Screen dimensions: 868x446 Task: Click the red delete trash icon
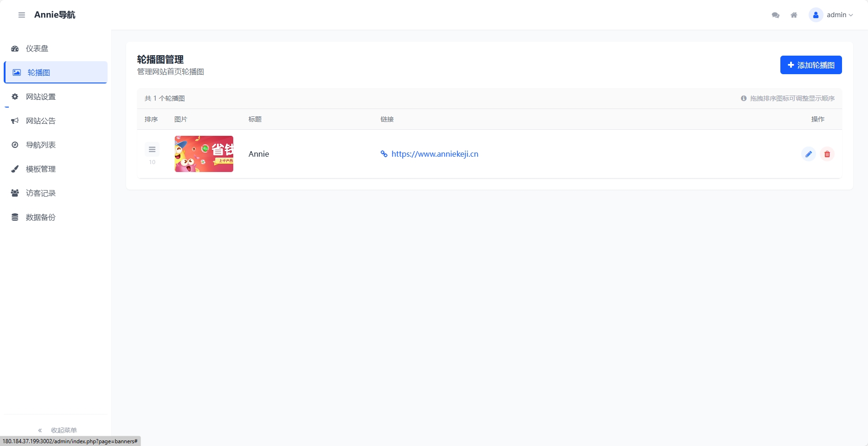[827, 153]
